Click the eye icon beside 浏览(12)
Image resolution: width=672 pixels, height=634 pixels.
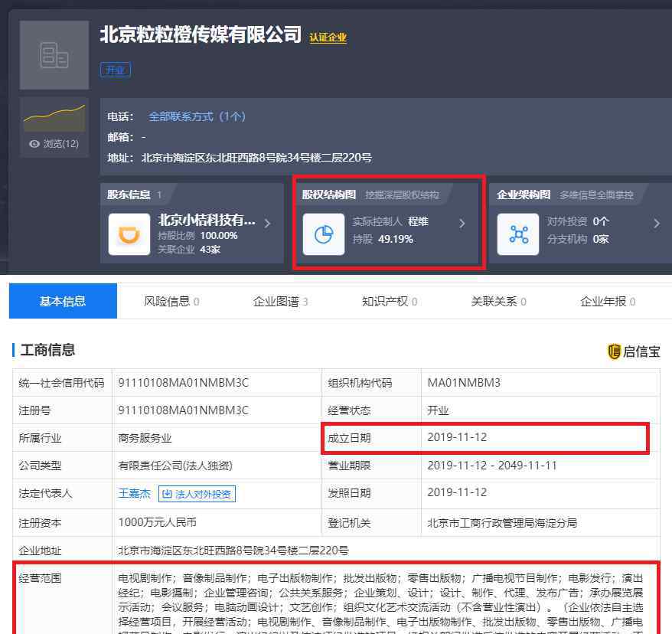(34, 144)
